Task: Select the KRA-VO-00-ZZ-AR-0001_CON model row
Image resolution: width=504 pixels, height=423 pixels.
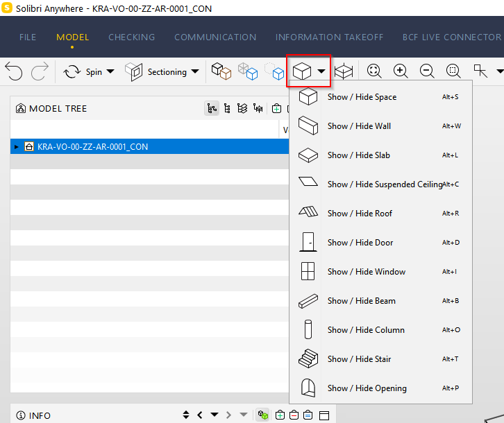Action: [x=92, y=147]
